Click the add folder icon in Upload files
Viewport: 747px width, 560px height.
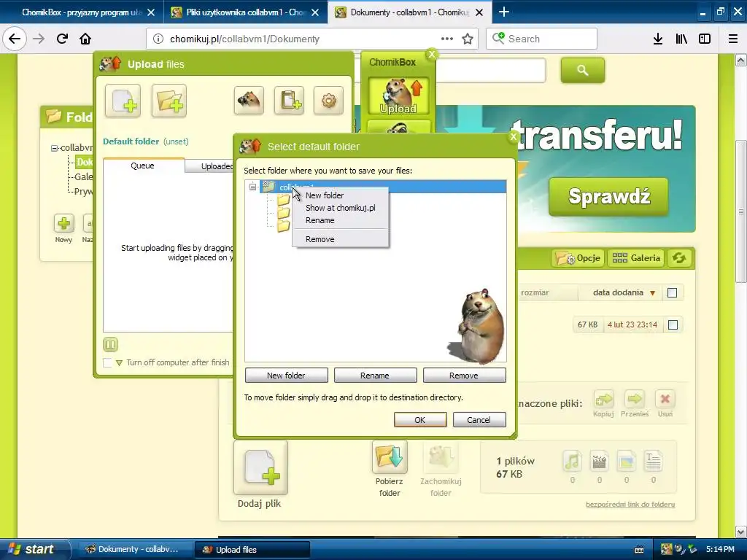(169, 101)
